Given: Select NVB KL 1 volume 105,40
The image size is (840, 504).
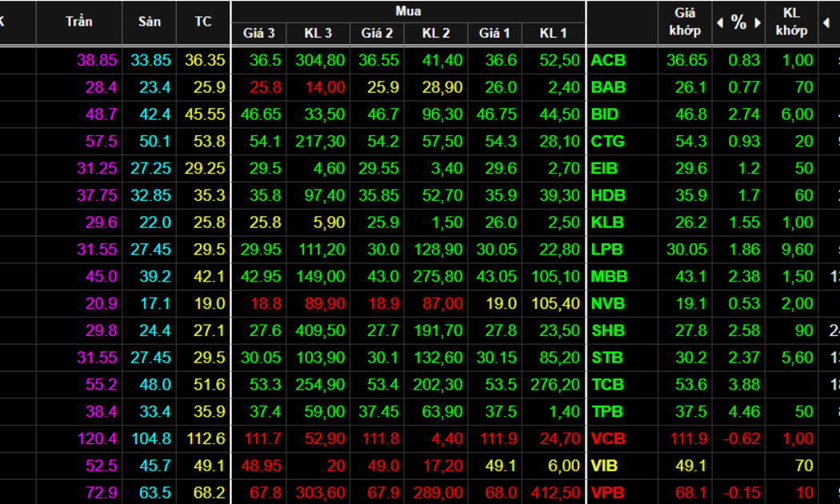Looking at the screenshot, I should tap(555, 304).
